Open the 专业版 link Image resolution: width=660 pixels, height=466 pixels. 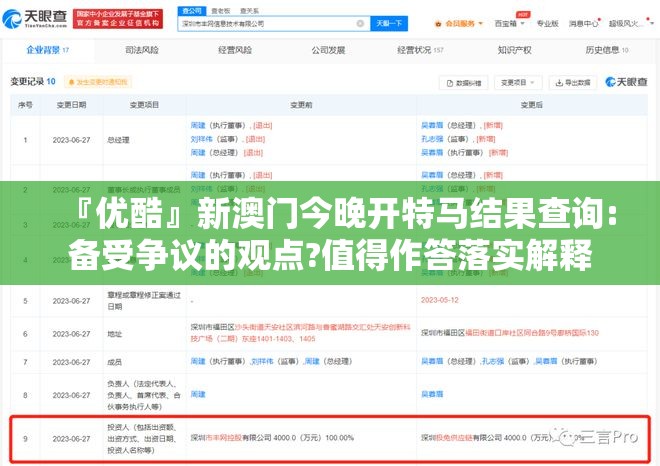coord(547,24)
